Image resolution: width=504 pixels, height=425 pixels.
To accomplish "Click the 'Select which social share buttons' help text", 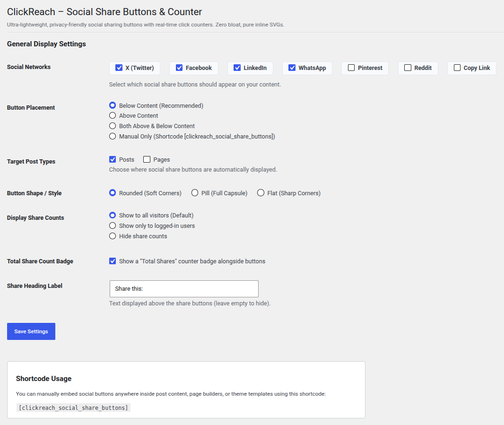I will (x=195, y=85).
